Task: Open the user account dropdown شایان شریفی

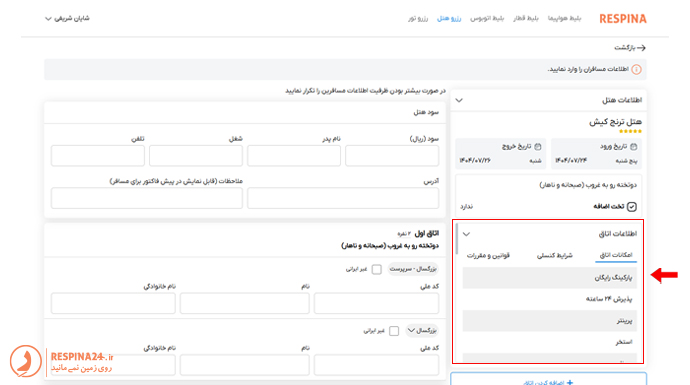Action: (x=67, y=18)
